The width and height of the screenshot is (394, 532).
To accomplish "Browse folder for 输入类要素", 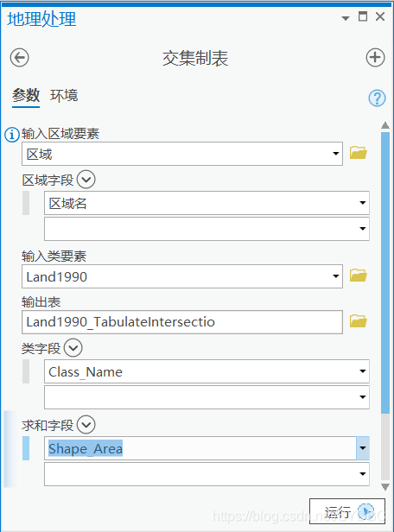I will (359, 275).
